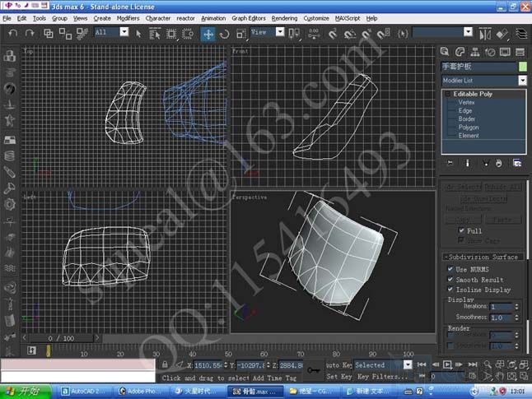Enable Render Iterations checkbox
Screen dimensions: 532x399
pyautogui.click(x=450, y=336)
